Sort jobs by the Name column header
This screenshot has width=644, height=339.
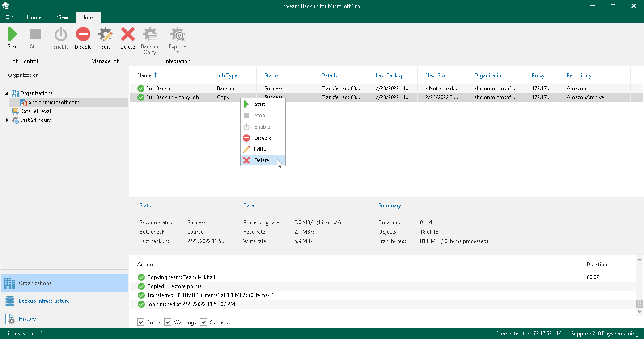pos(169,75)
